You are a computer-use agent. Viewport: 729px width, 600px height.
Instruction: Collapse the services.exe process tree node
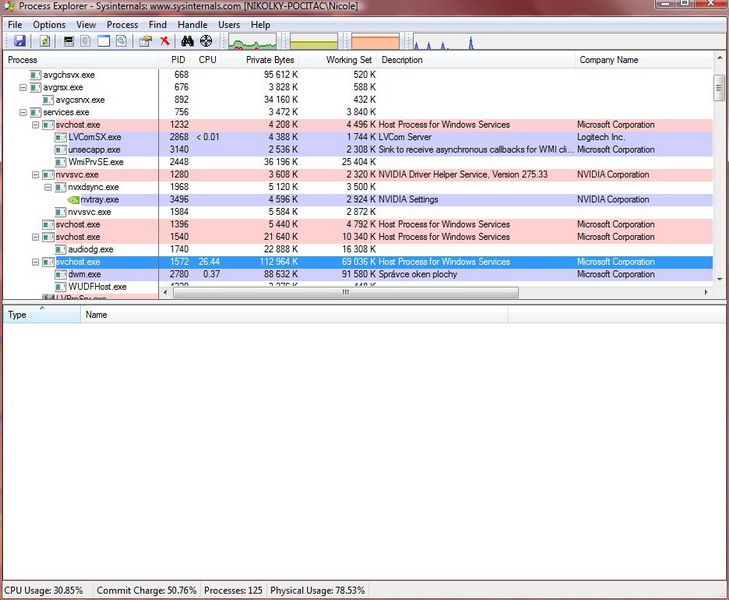23,113
